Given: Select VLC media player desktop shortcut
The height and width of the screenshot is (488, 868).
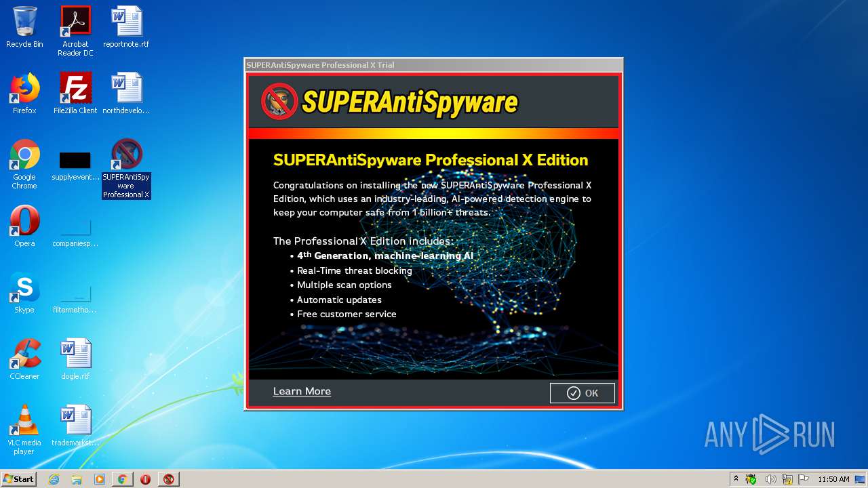Looking at the screenshot, I should coord(24,430).
